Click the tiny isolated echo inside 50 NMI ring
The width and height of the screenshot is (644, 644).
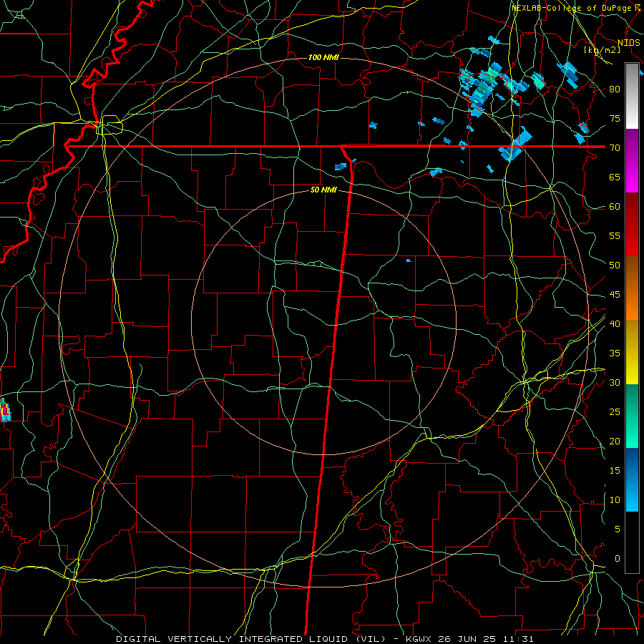[x=409, y=260]
